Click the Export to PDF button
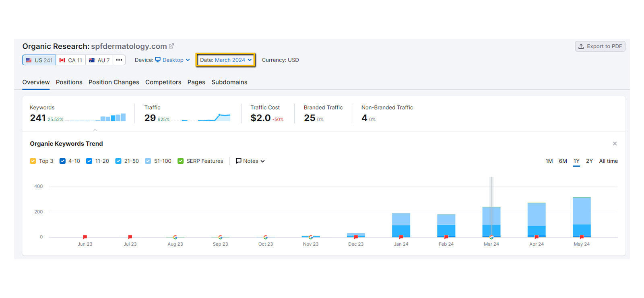644x298 pixels. pos(600,46)
